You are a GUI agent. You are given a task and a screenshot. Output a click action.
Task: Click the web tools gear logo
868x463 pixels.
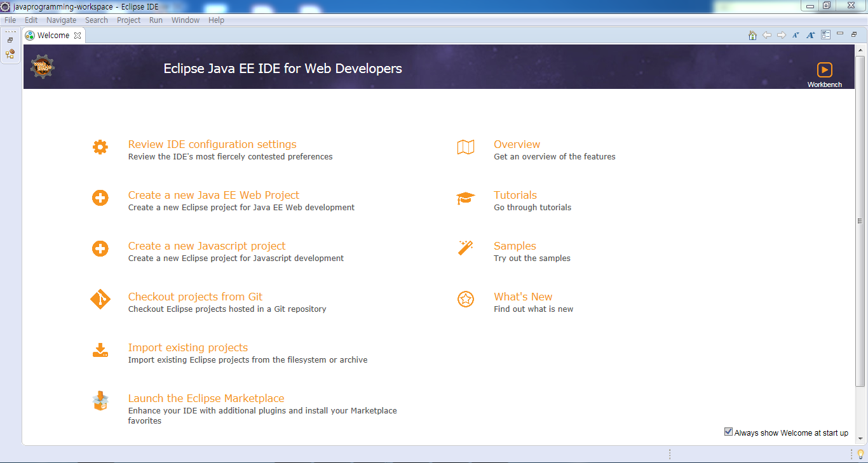pyautogui.click(x=43, y=66)
